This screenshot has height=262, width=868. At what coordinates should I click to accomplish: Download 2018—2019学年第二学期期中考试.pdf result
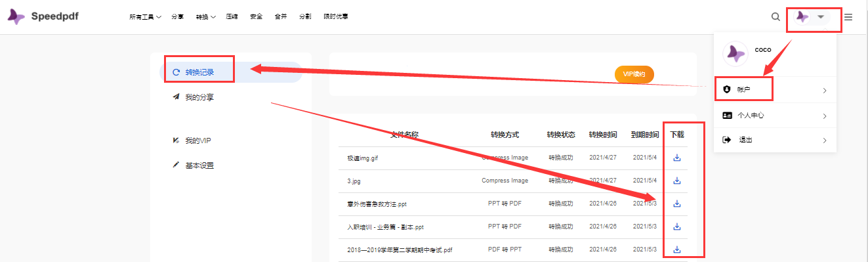tap(677, 250)
